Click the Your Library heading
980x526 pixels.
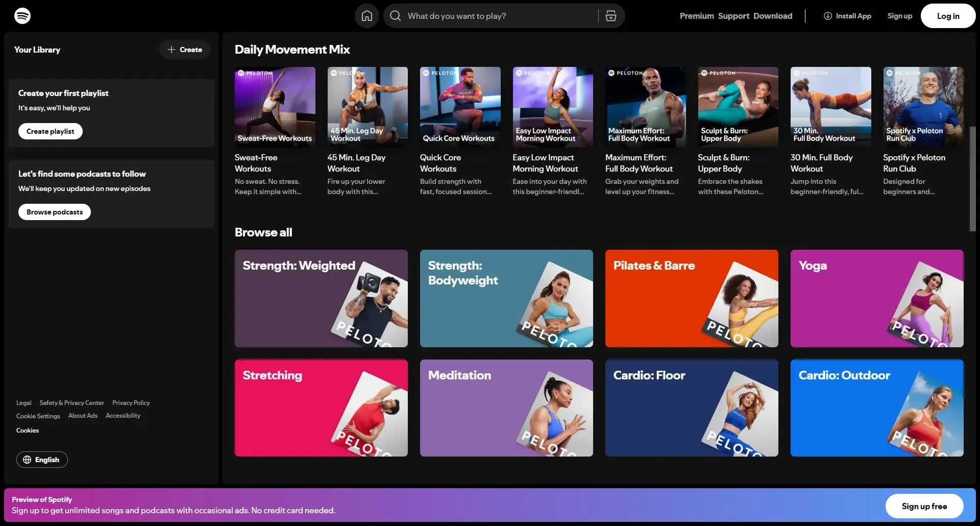coord(37,50)
